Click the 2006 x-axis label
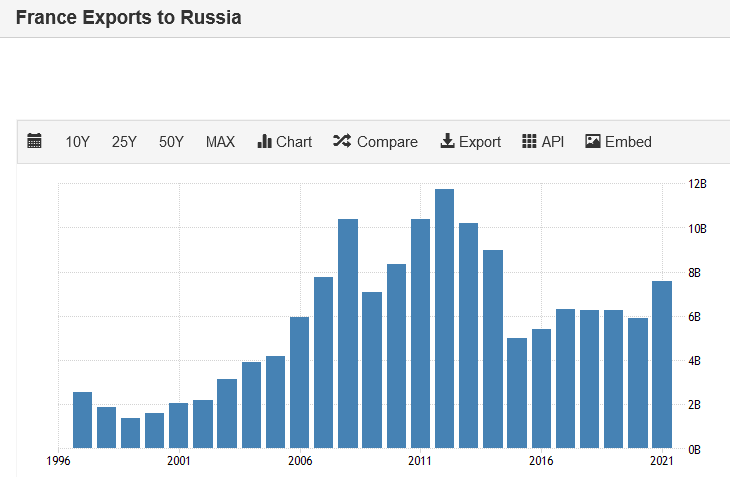 300,461
